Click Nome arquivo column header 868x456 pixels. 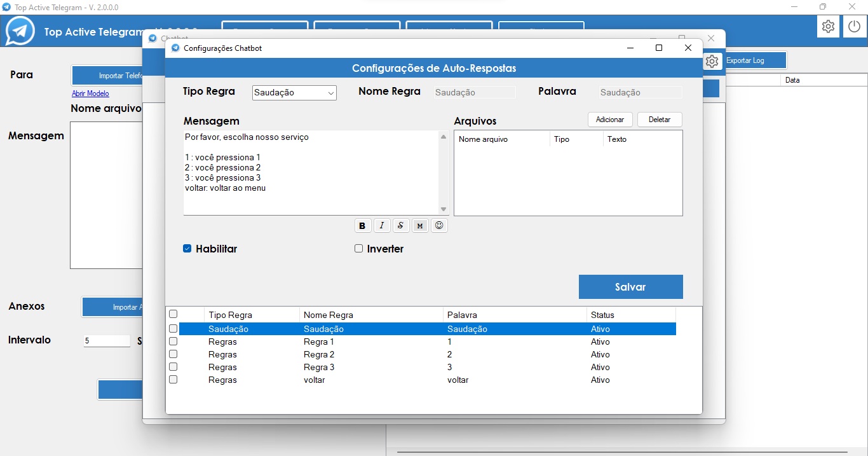click(x=502, y=139)
